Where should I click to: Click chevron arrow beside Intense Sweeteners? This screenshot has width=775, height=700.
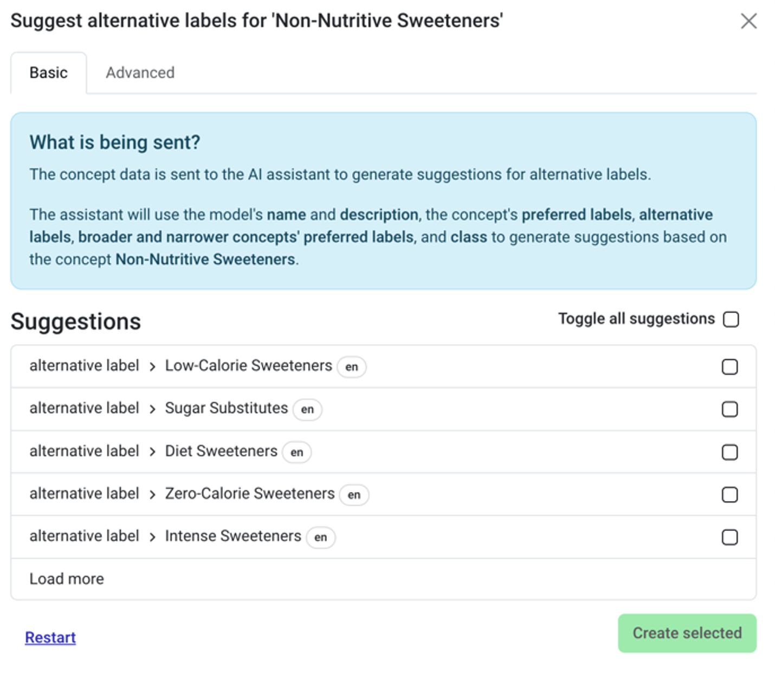[x=152, y=537]
